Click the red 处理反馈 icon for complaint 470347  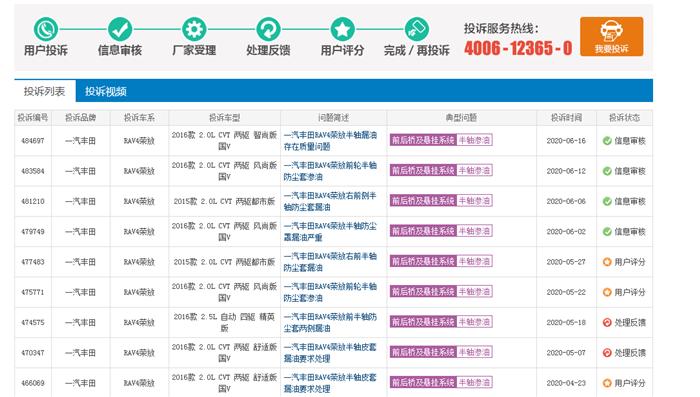pos(607,353)
